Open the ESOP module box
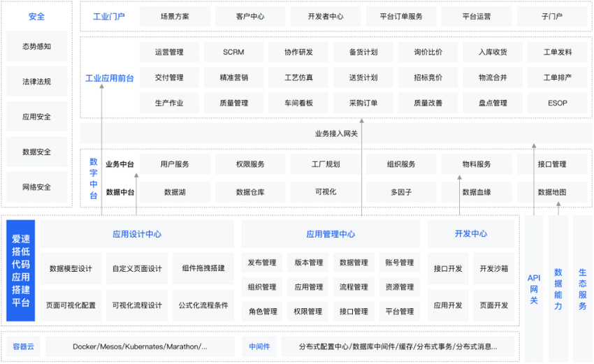Viewport: 594px width, 364px height. coord(557,103)
